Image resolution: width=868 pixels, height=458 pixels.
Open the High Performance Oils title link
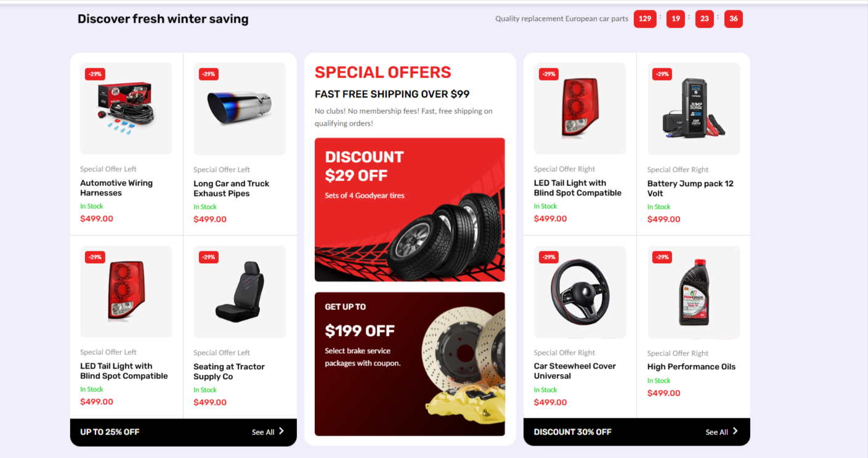click(x=691, y=367)
